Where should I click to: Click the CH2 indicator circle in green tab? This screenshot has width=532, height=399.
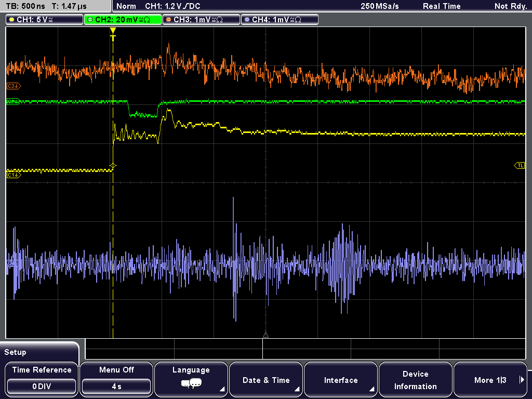click(x=90, y=20)
